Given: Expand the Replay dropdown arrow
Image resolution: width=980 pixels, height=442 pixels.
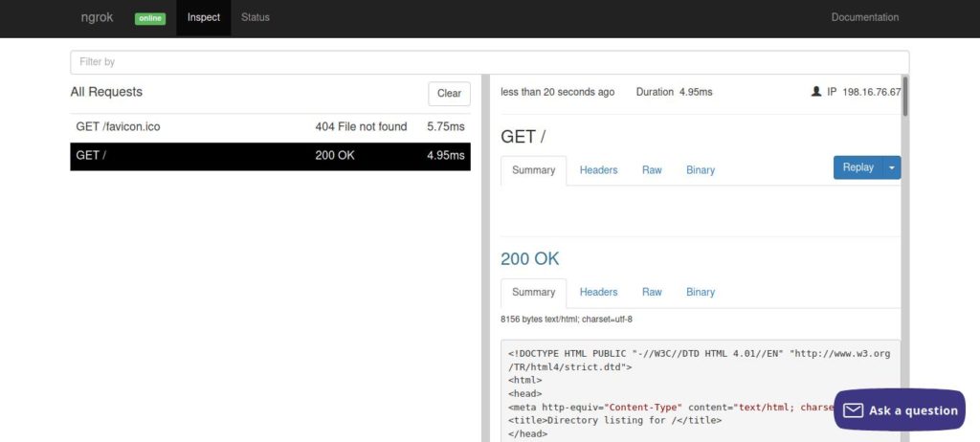Looking at the screenshot, I should (x=892, y=167).
